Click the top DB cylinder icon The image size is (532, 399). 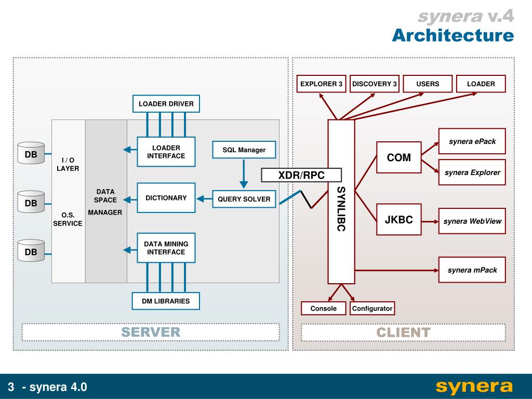pos(31,153)
